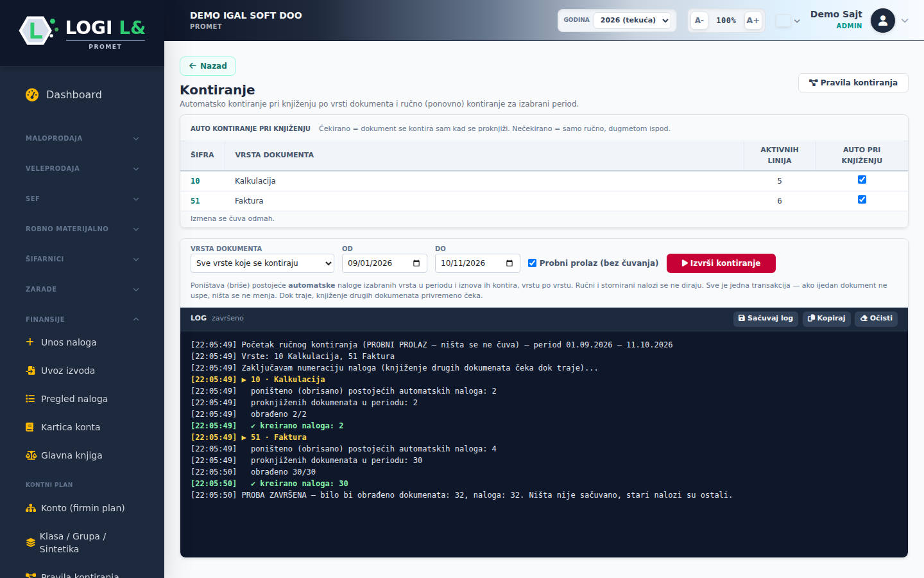Expand the MALOPRODAJA sidebar section

click(x=82, y=138)
